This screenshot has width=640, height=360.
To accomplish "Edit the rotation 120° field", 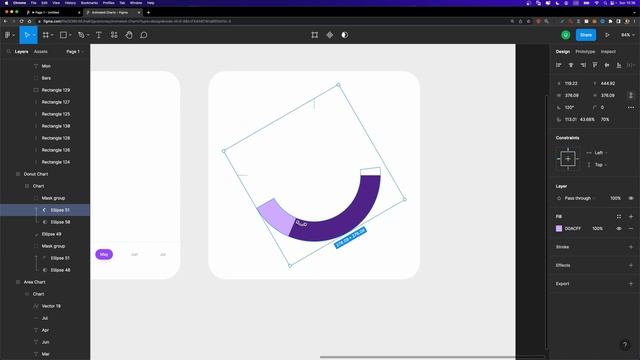I will tap(569, 107).
